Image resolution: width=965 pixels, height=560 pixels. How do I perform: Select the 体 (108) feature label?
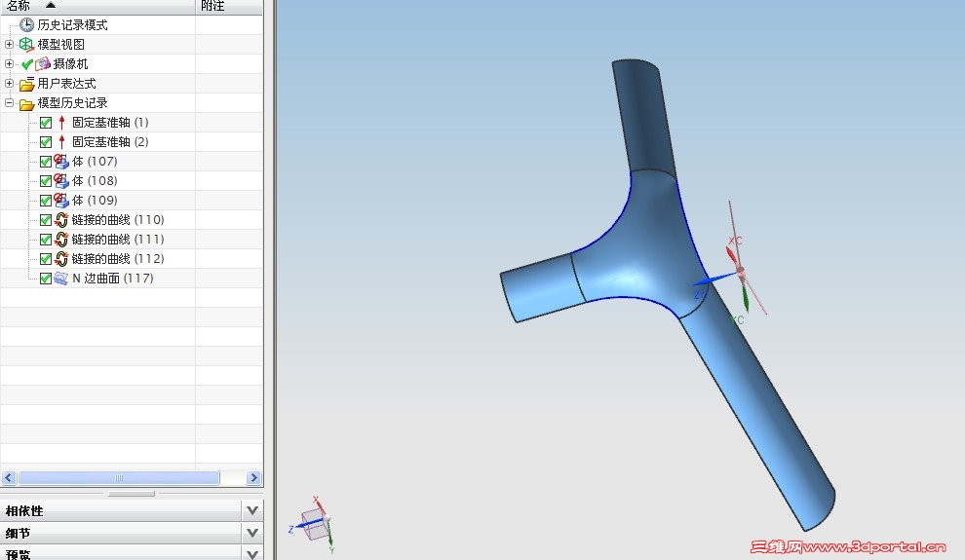[95, 181]
